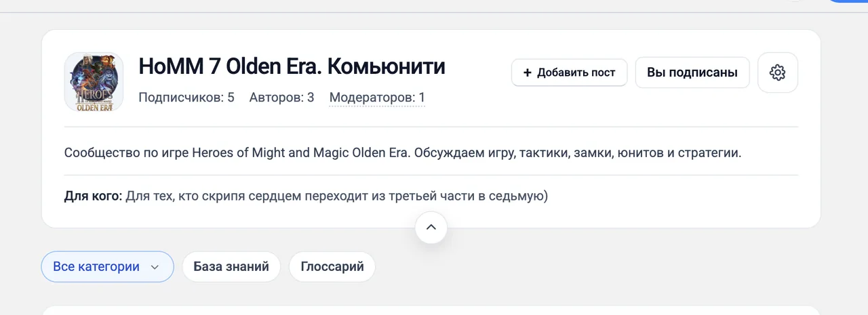Click the bold Для кого: label

(94, 196)
